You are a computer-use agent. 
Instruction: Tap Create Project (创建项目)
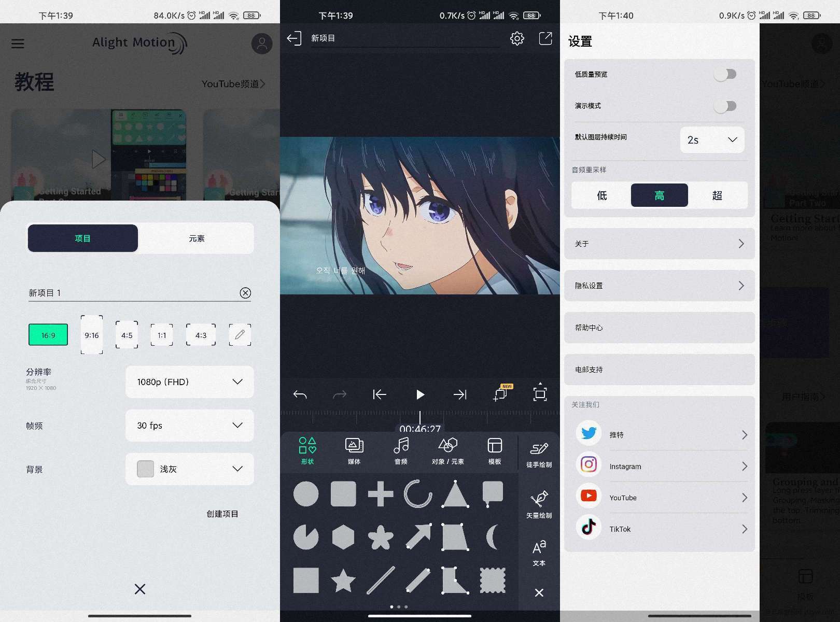222,514
